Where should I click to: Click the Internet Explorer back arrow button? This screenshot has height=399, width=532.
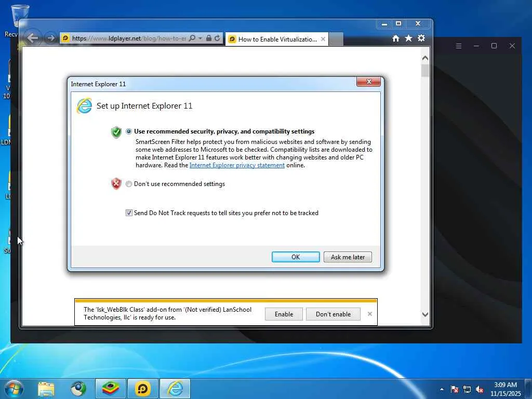point(33,38)
